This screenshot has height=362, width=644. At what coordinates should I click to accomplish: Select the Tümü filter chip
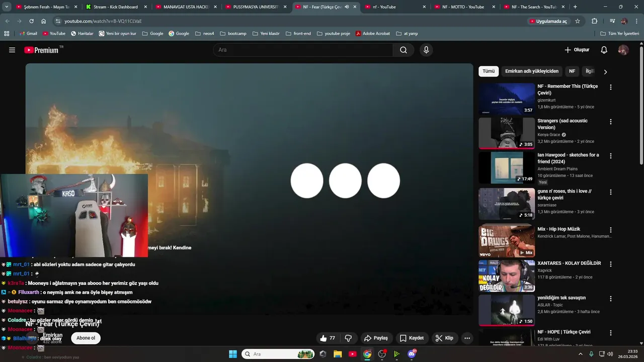coord(489,71)
